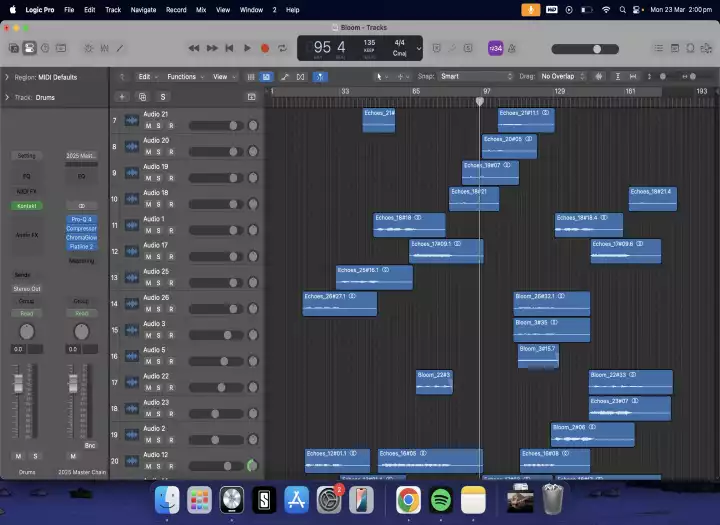Toggle the metronome click button

(512, 48)
